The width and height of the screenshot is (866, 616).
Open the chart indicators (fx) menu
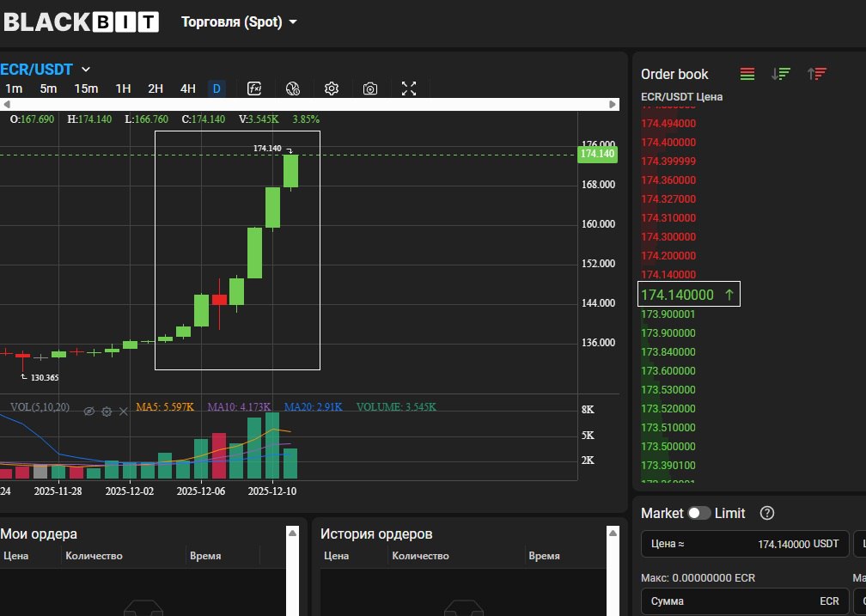pos(254,88)
